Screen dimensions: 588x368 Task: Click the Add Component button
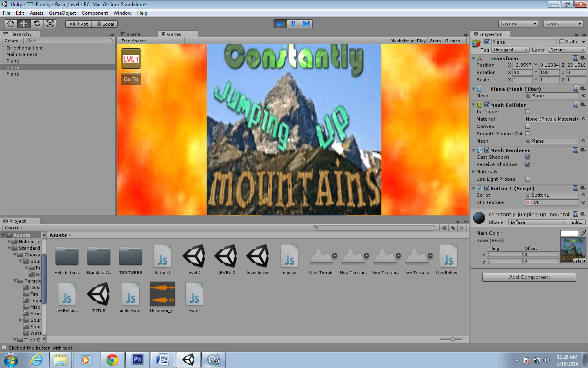coord(529,277)
